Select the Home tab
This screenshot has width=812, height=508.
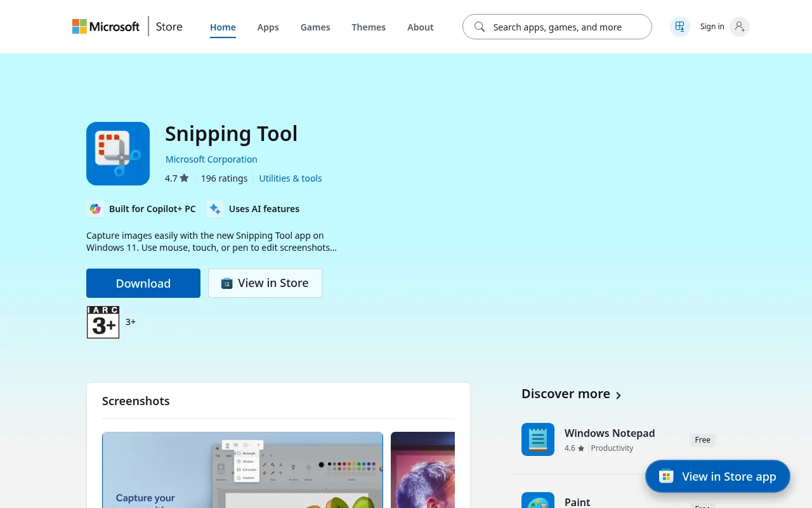[223, 27]
